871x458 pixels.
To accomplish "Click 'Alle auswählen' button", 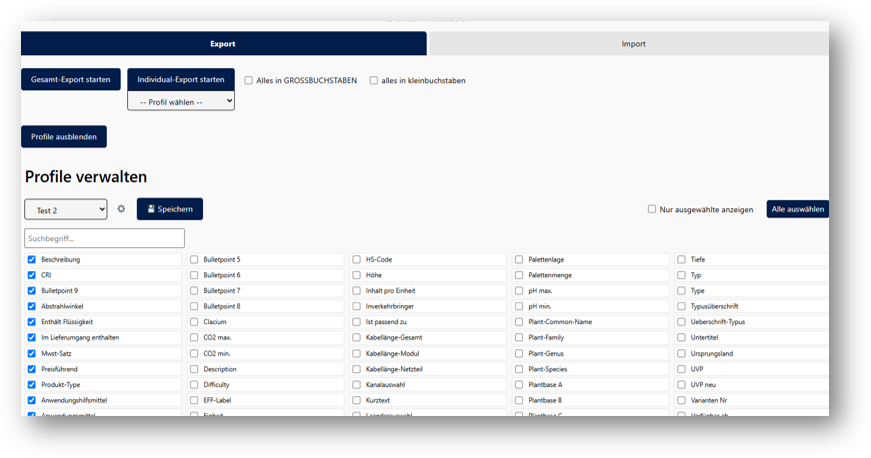I will (x=797, y=209).
